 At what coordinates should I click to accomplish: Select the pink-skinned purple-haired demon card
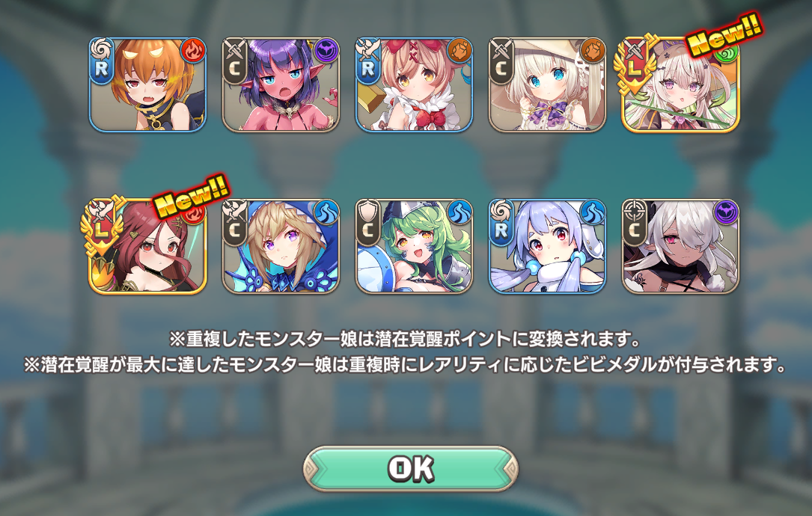click(x=281, y=85)
